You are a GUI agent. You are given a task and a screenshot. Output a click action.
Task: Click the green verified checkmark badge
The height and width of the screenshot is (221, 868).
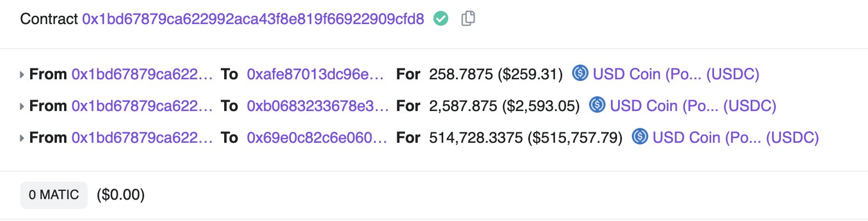click(x=441, y=19)
